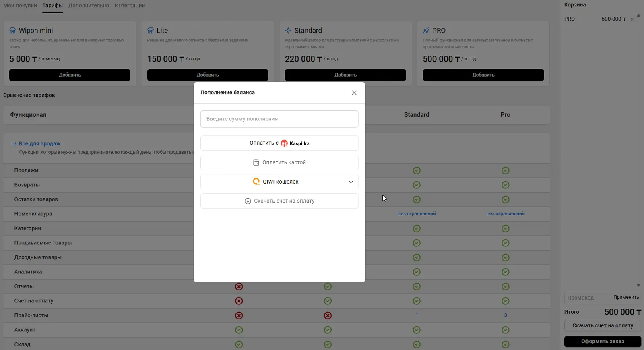Expand the QIWI wallet dropdown chevron

(351, 182)
